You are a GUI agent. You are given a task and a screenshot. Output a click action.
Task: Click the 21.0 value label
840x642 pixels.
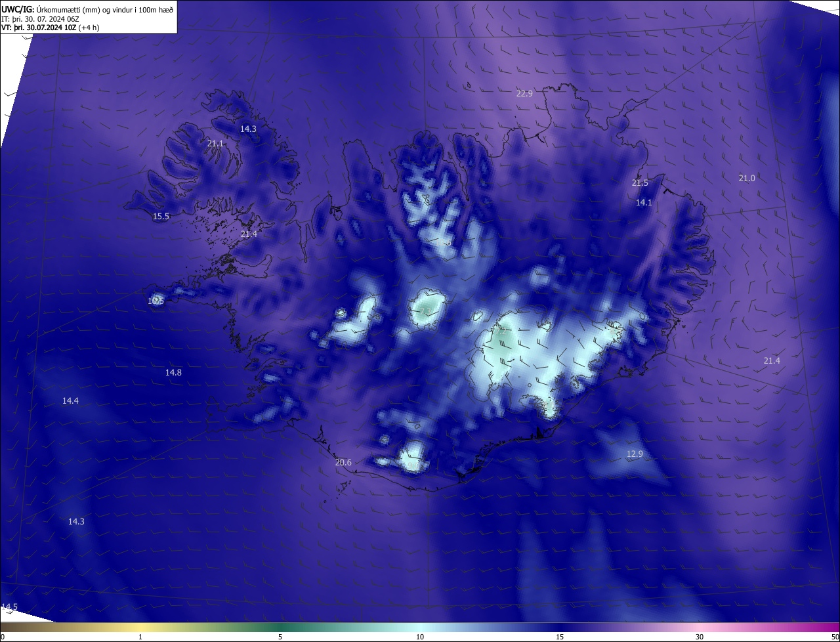point(747,179)
